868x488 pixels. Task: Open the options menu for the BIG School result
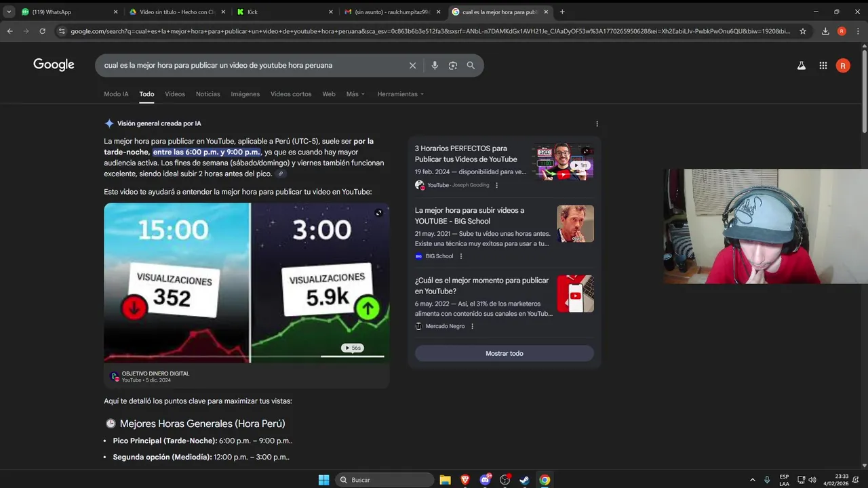[x=461, y=256]
